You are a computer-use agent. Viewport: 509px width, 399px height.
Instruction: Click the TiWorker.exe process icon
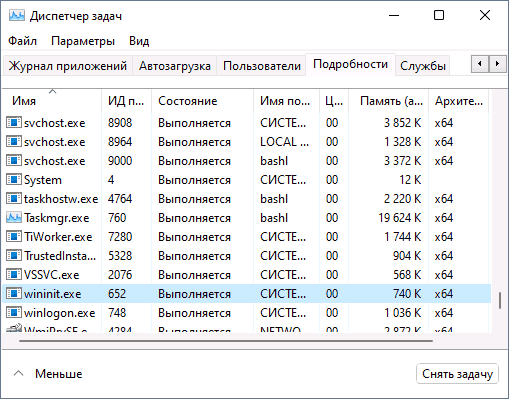(x=14, y=237)
